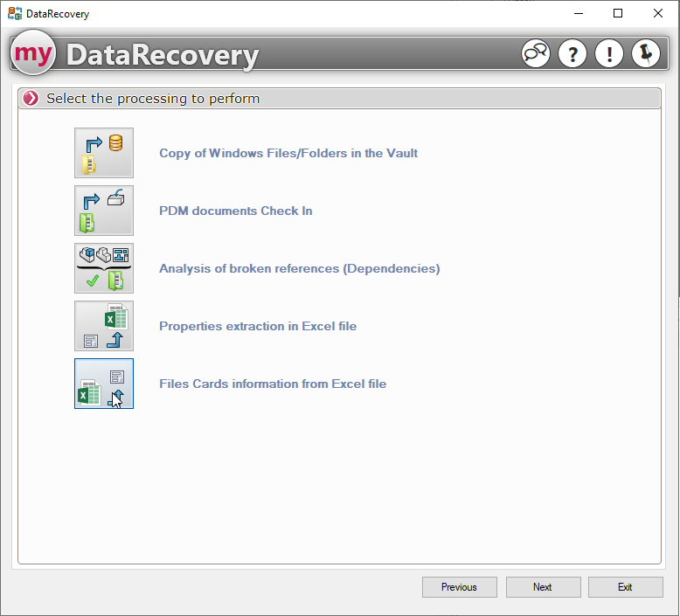Click the red 'my' logo badge
The image size is (680, 616).
34,54
